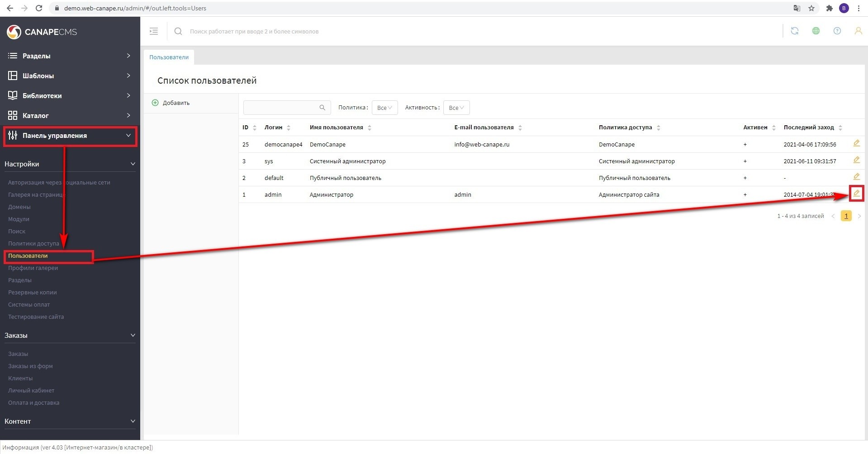This screenshot has width=868, height=454.
Task: Click the edit pencil for democanape4 user
Action: point(856,143)
